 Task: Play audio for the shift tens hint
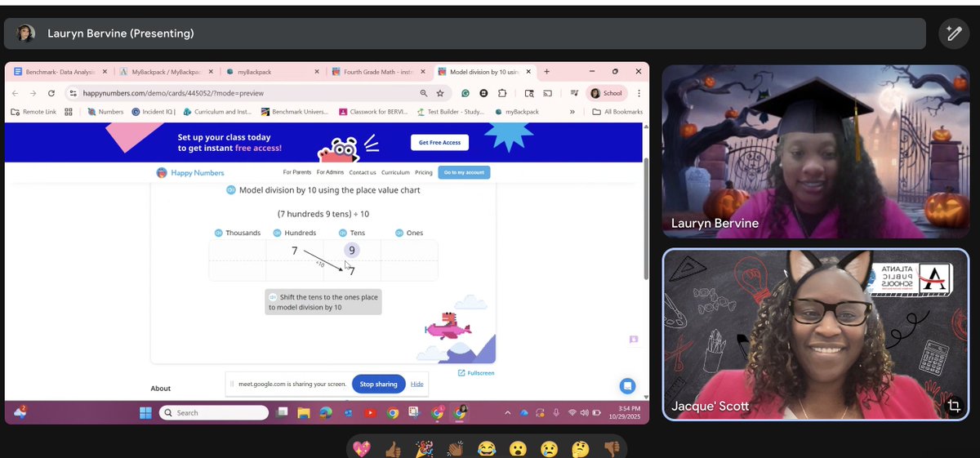pyautogui.click(x=273, y=297)
